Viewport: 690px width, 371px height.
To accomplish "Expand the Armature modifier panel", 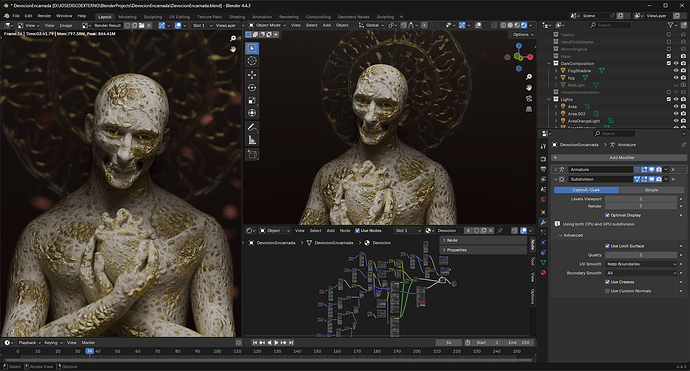I will click(x=555, y=169).
